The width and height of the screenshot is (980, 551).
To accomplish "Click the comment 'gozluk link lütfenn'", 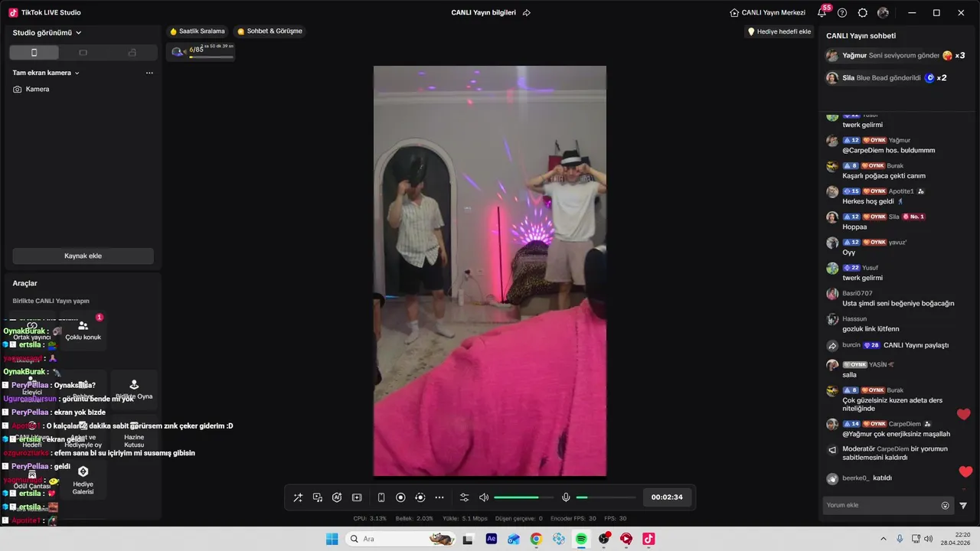I will (x=871, y=329).
